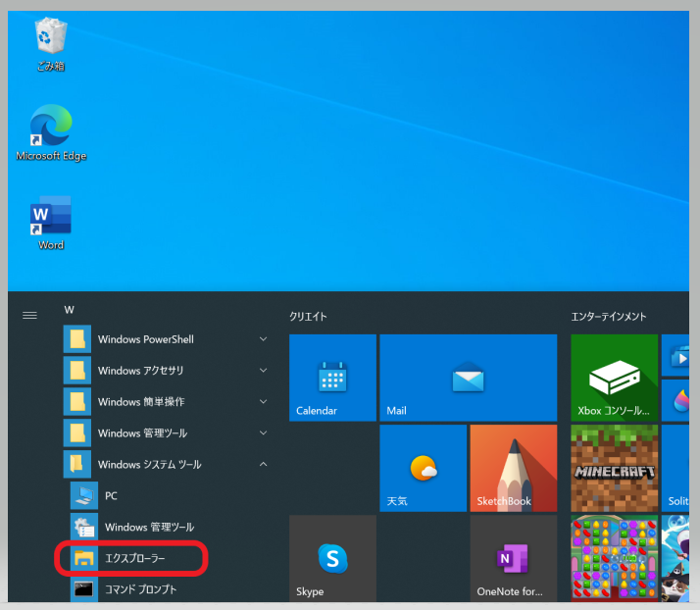Open the SketchBook tile
This screenshot has width=700, height=610.
513,467
